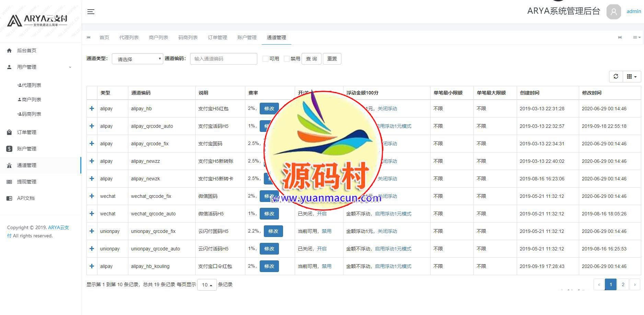This screenshot has width=644, height=315.
Task: Click the tabs scroll-right forward icon
Action: pos(620,37)
